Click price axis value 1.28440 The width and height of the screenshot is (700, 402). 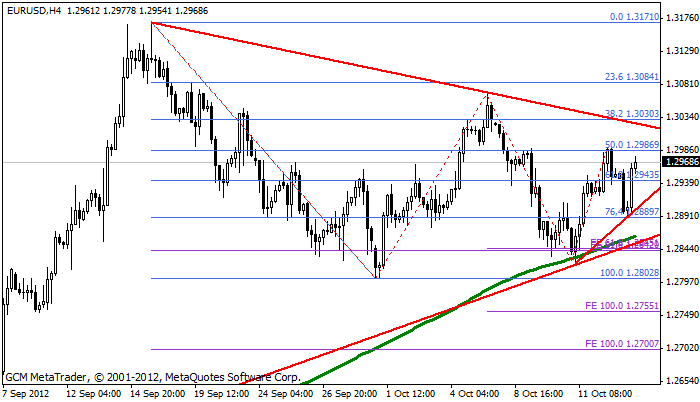[682, 249]
